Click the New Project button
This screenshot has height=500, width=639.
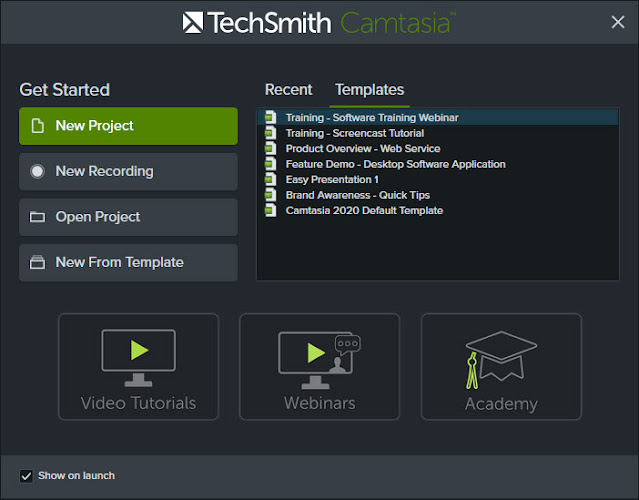coord(128,126)
